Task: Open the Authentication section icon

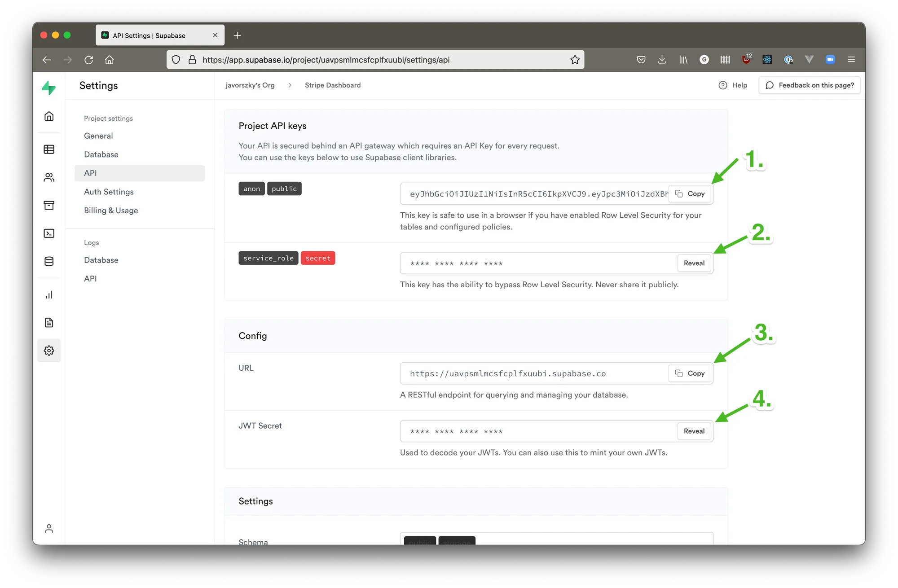Action: click(49, 177)
